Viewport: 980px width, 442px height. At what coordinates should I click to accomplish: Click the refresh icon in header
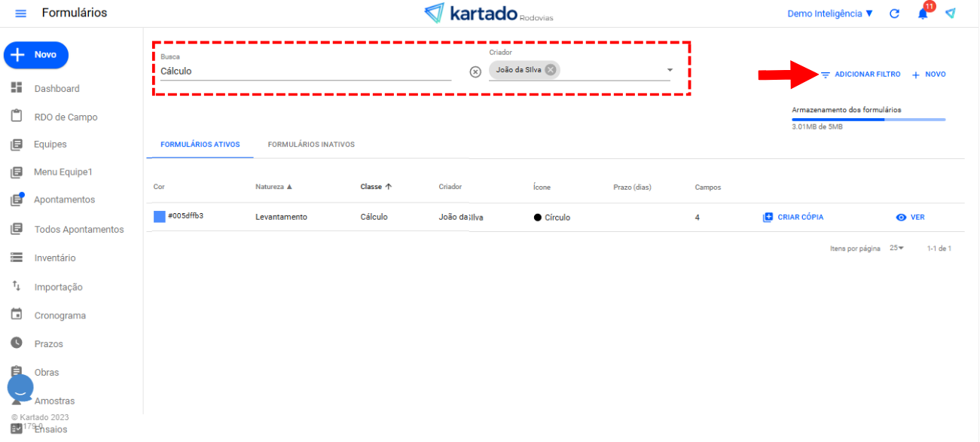(x=894, y=14)
